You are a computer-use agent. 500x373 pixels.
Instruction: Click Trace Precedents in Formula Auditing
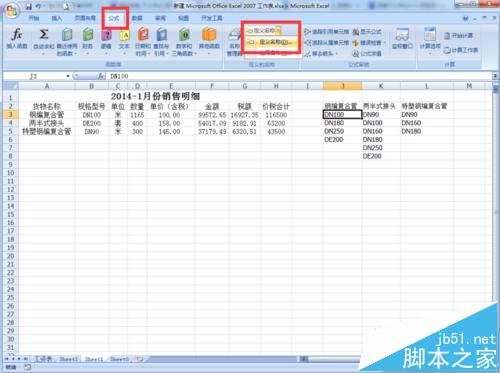(x=327, y=32)
